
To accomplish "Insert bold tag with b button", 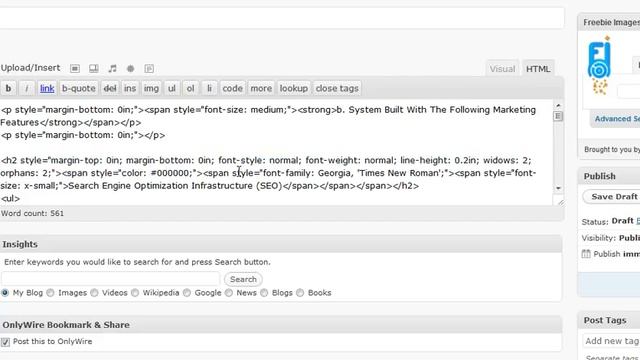I will click(x=8, y=88).
